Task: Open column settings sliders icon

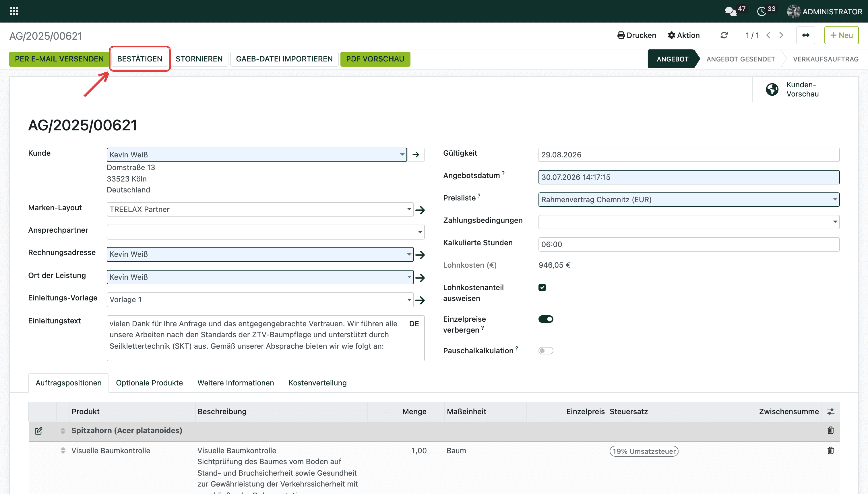Action: pyautogui.click(x=830, y=412)
